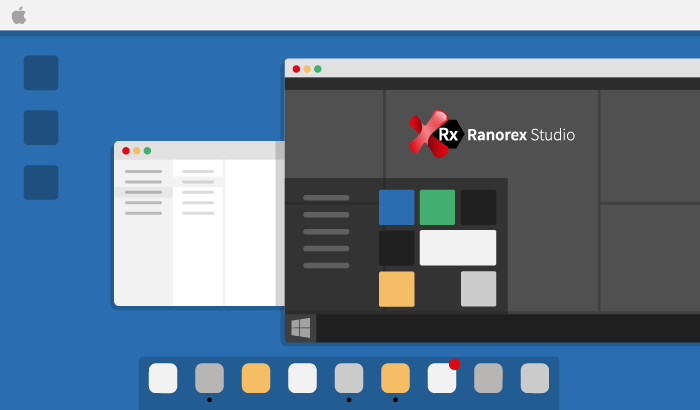Open the fourth dock icon, white
Image resolution: width=700 pixels, height=410 pixels.
[302, 378]
